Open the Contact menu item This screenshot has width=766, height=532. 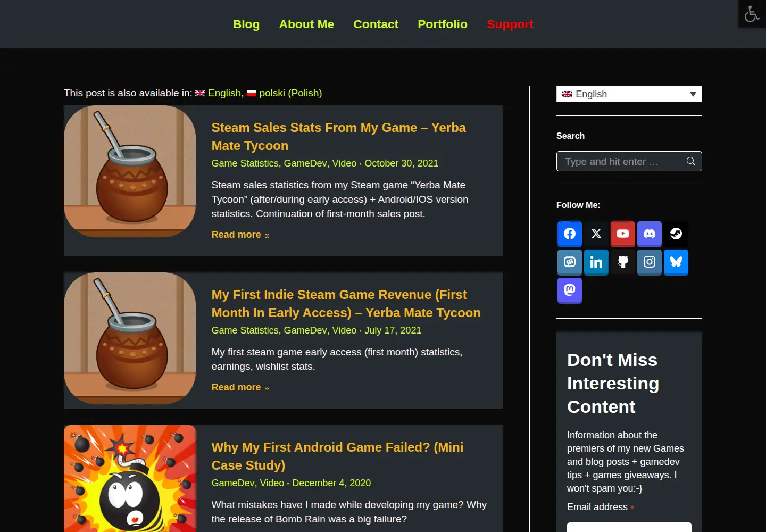click(376, 24)
